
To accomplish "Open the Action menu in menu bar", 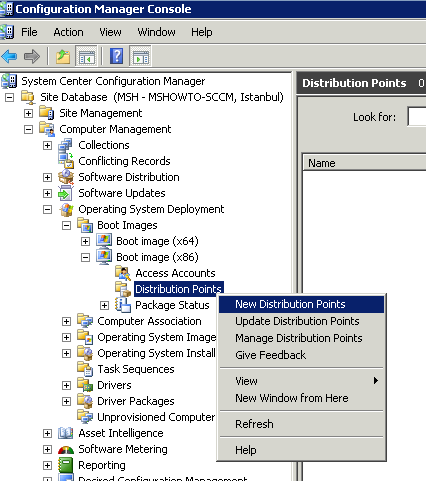I will [69, 32].
